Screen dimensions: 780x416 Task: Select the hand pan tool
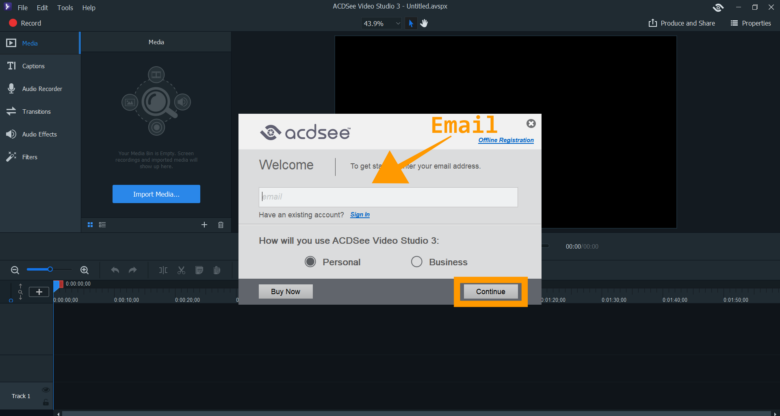coord(424,23)
